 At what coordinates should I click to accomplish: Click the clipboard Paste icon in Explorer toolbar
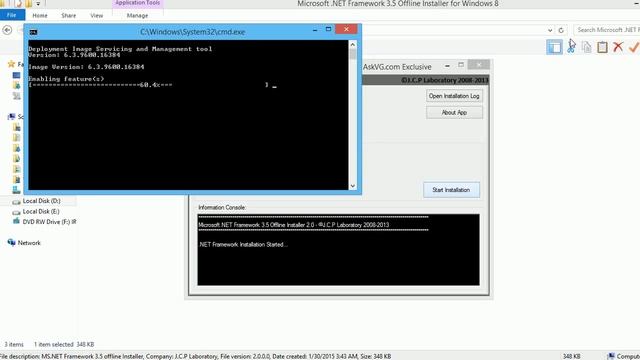coord(602,47)
